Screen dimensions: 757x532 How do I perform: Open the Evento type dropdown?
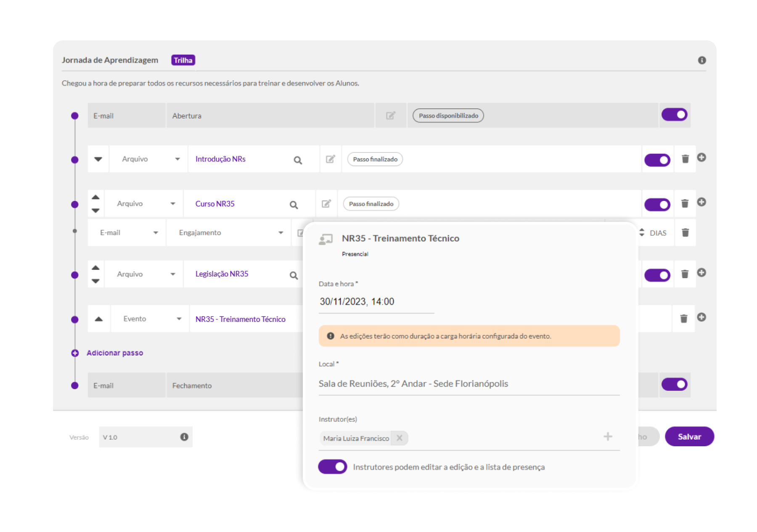(x=150, y=319)
